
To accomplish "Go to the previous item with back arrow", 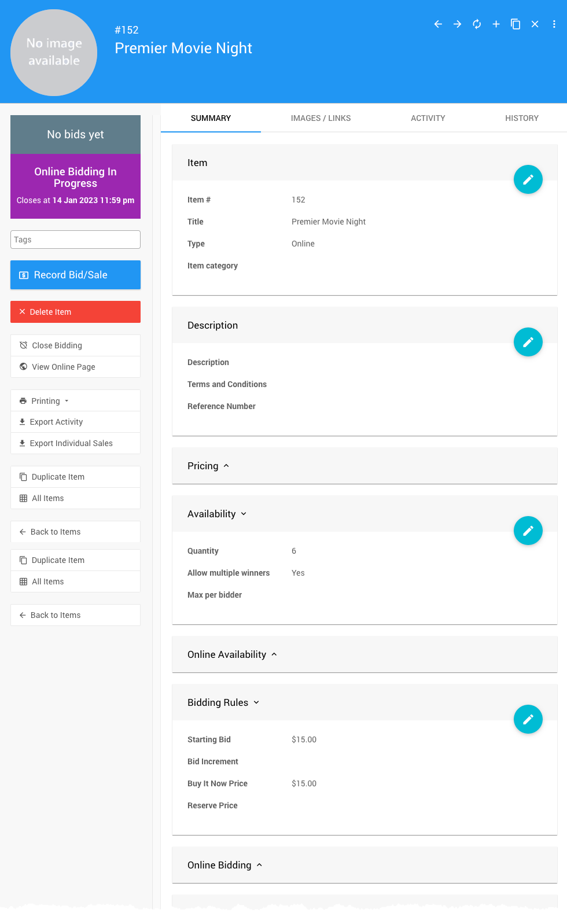I will [x=438, y=24].
